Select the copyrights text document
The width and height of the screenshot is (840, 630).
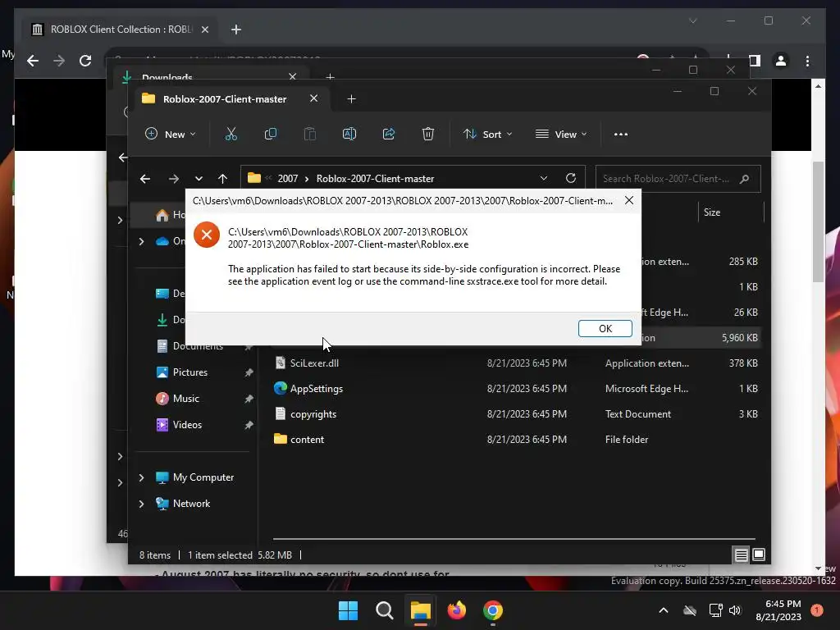coord(313,414)
